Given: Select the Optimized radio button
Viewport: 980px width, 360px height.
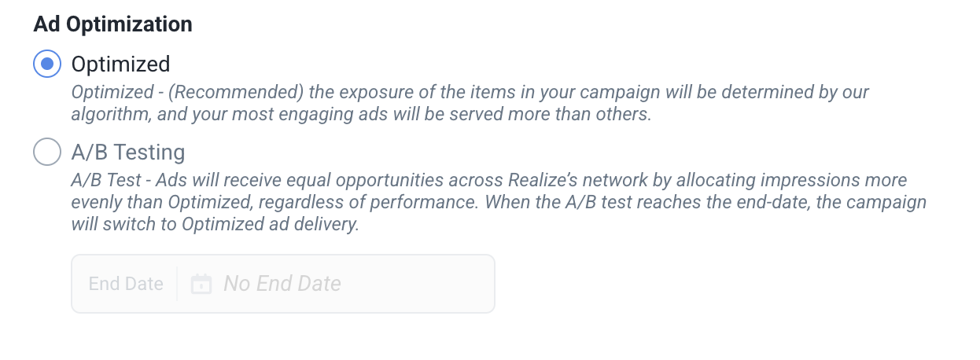Looking at the screenshot, I should click(x=47, y=64).
